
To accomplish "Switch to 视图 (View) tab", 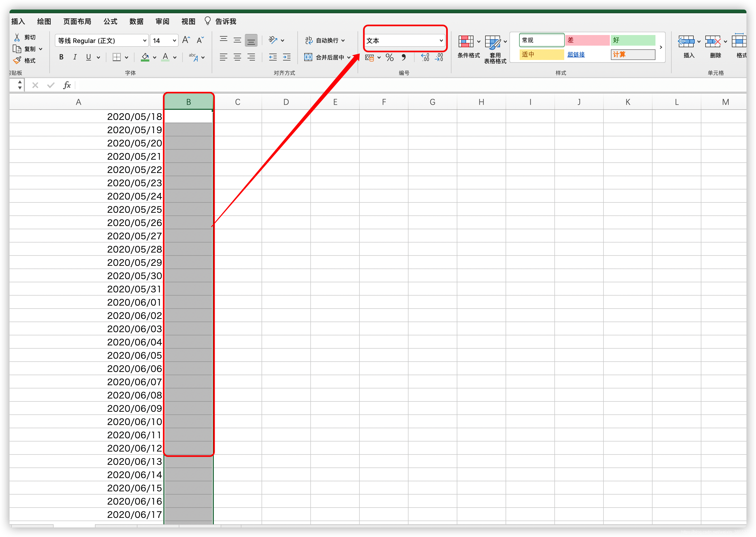I will 188,21.
